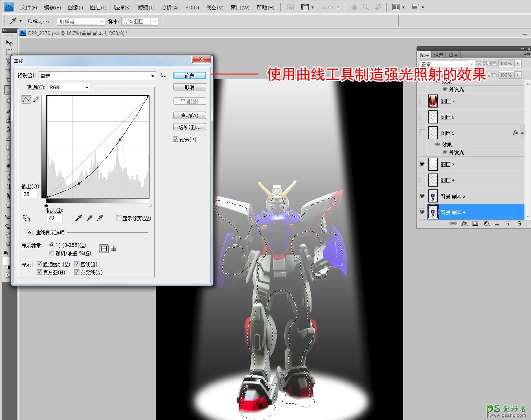Pick the black point eyedropper

click(x=79, y=218)
